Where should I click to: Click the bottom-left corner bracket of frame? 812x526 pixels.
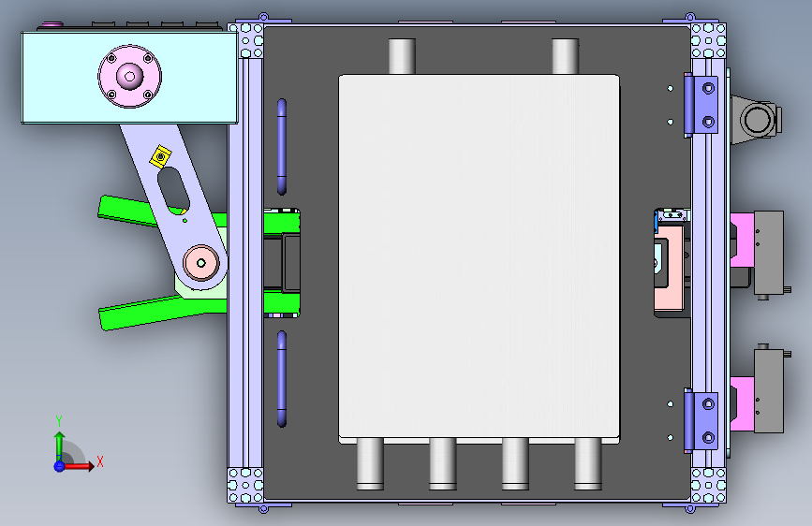246,485
